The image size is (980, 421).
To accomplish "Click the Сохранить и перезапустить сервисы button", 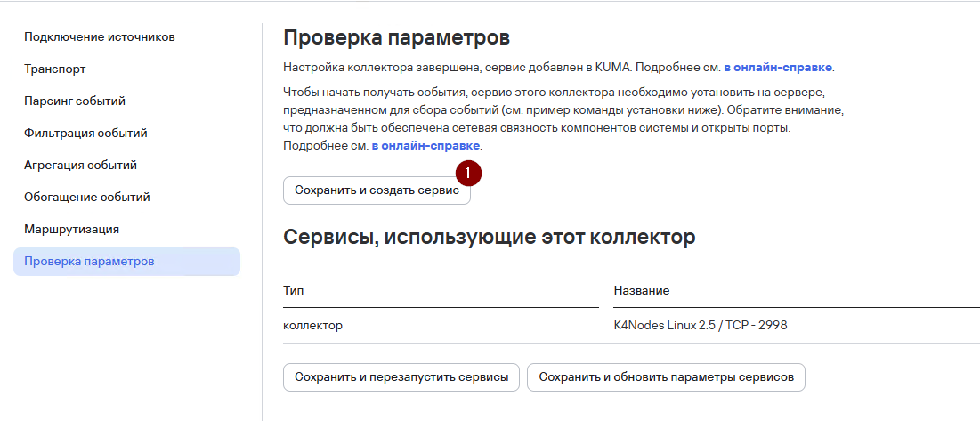I will [401, 377].
